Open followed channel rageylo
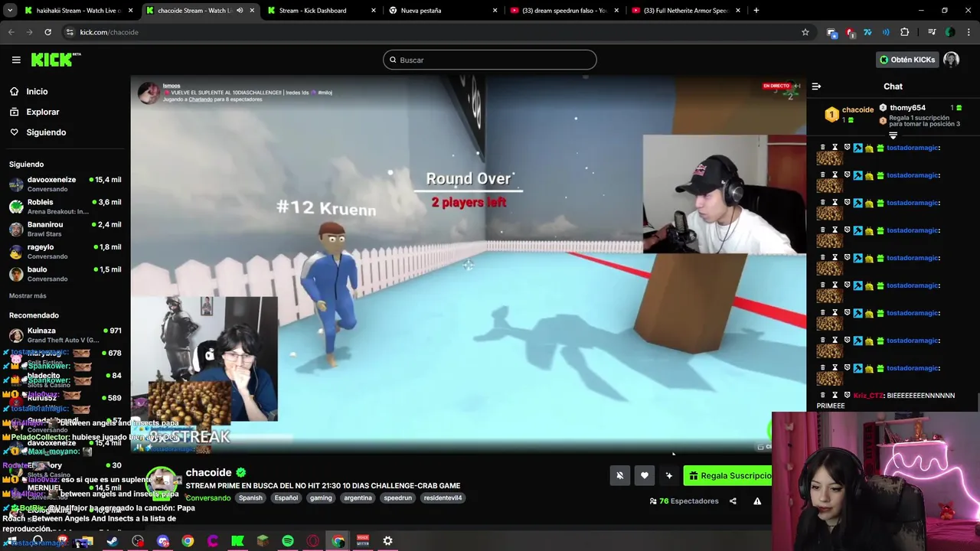 point(65,251)
